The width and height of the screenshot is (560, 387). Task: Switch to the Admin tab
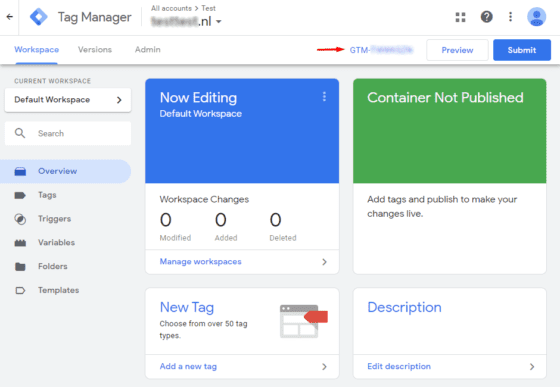tap(148, 50)
